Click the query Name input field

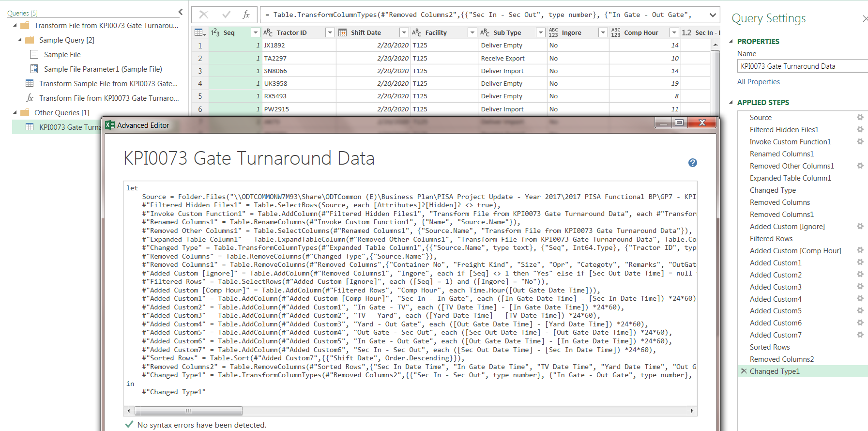pyautogui.click(x=803, y=66)
